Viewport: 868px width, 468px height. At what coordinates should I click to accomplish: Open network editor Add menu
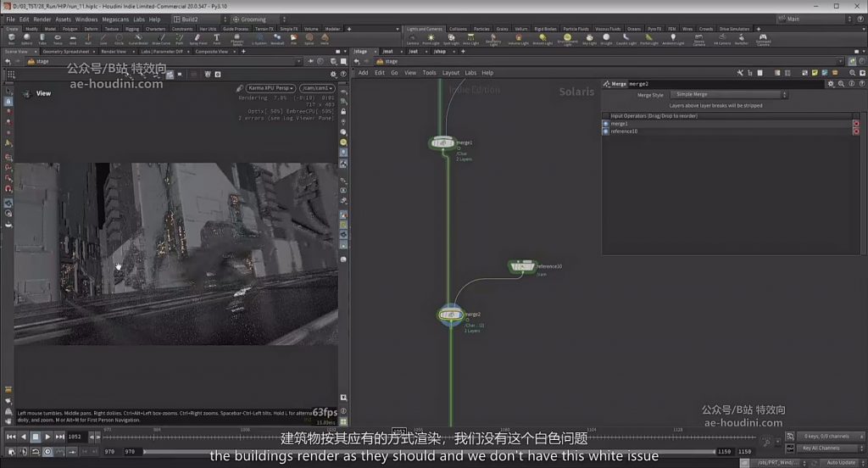click(363, 73)
